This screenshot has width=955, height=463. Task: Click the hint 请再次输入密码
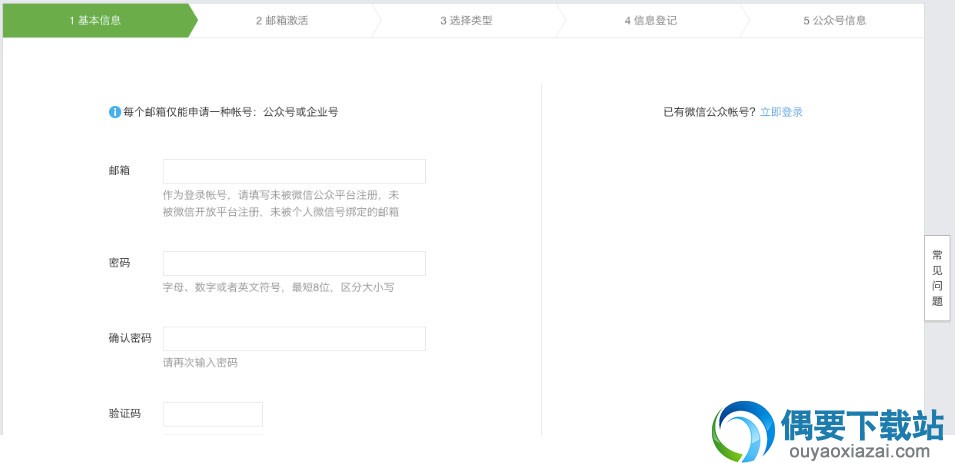click(200, 362)
